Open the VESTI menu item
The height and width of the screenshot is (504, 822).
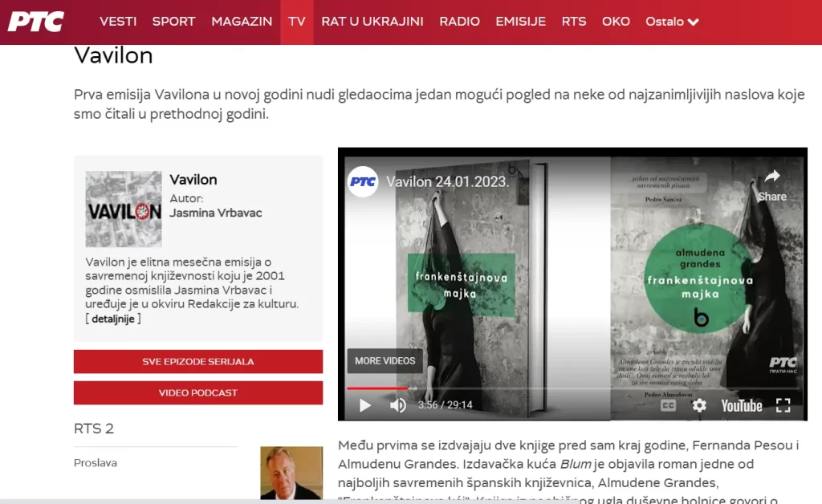tap(118, 22)
